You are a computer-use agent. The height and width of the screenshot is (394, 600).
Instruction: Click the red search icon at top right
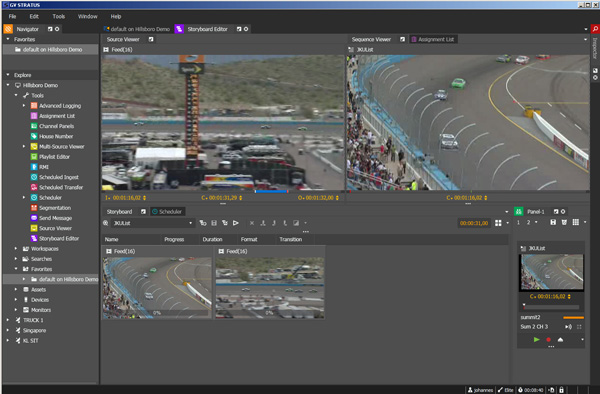[595, 29]
